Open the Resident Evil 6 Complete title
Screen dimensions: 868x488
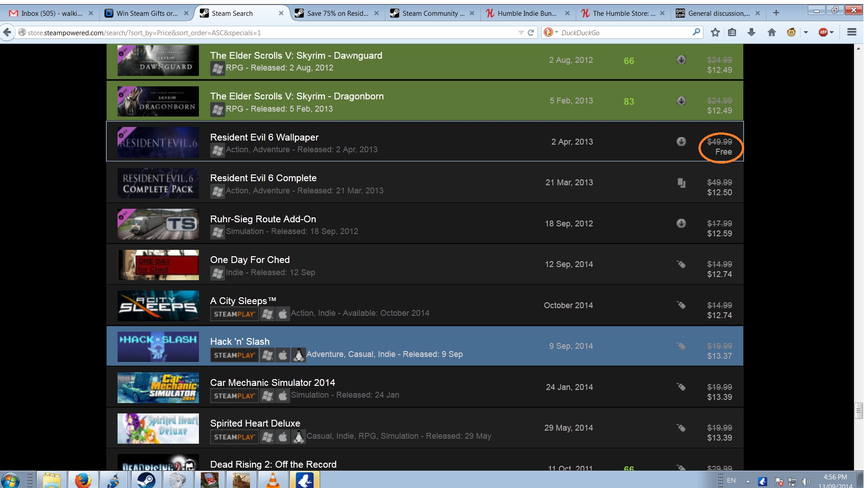(x=263, y=178)
